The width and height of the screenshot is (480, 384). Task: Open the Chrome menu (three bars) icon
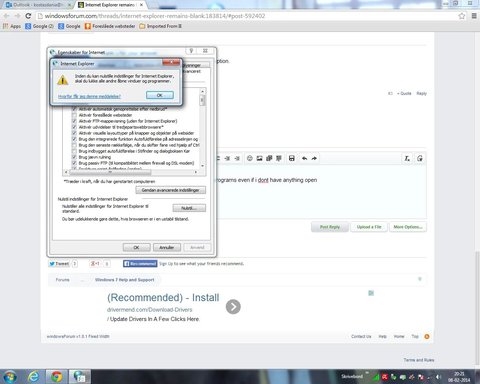point(474,16)
